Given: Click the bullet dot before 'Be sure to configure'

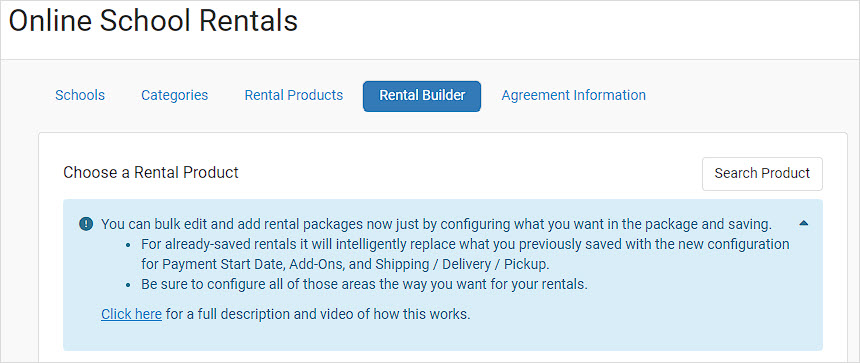Looking at the screenshot, I should point(128,286).
